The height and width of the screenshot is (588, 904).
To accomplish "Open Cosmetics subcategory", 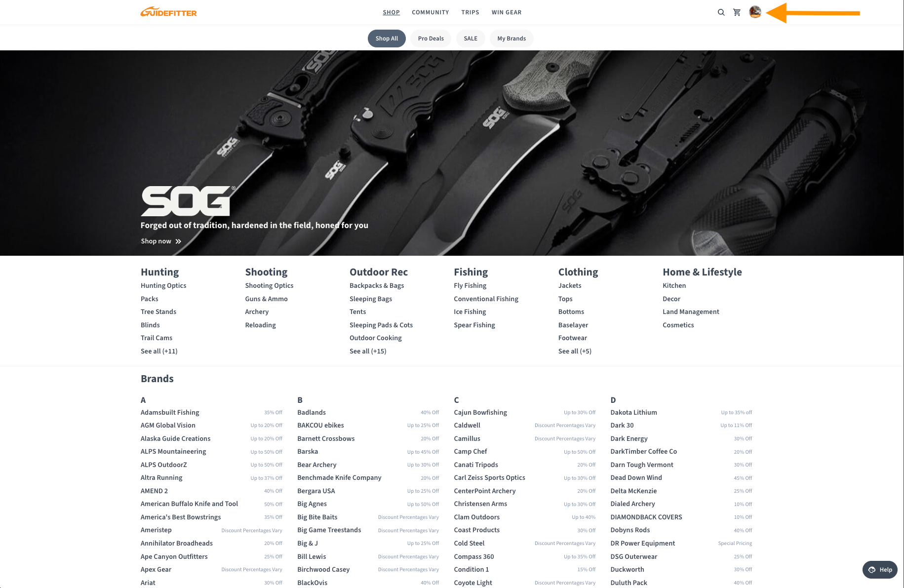I will (678, 325).
